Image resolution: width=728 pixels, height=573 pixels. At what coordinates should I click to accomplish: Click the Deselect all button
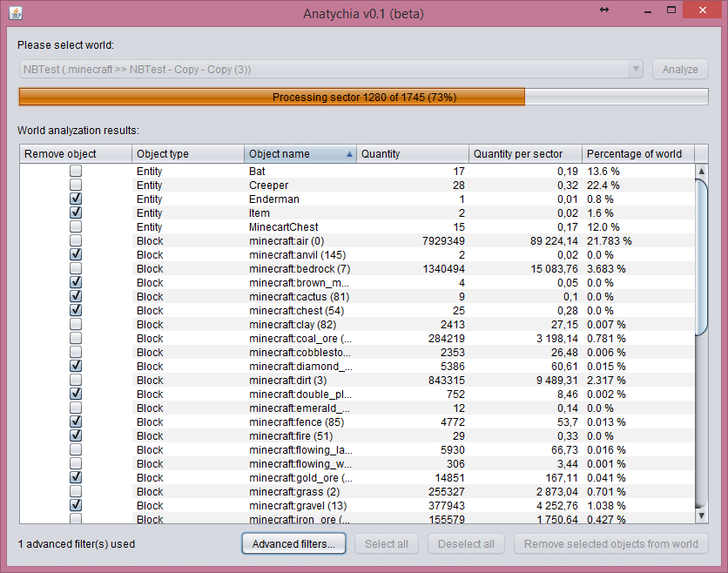click(466, 543)
